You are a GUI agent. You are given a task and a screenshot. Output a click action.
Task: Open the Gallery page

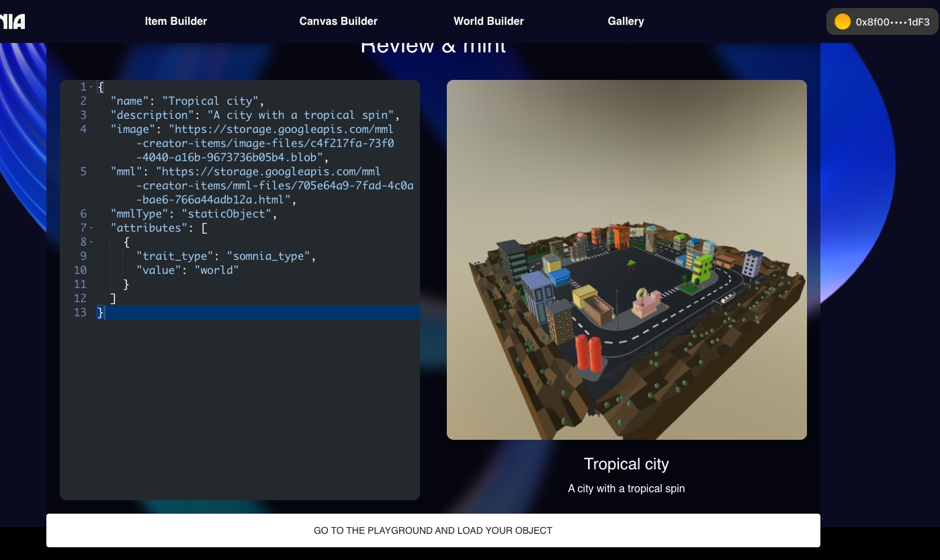pyautogui.click(x=626, y=21)
